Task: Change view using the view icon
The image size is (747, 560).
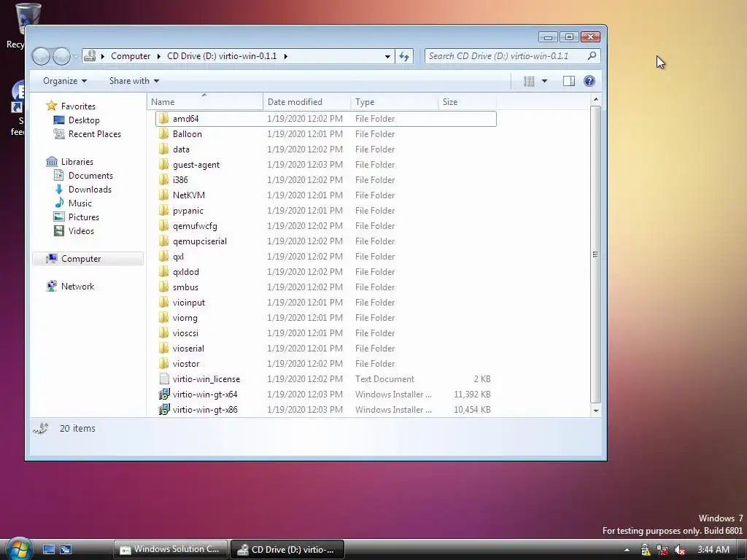Action: pos(529,81)
